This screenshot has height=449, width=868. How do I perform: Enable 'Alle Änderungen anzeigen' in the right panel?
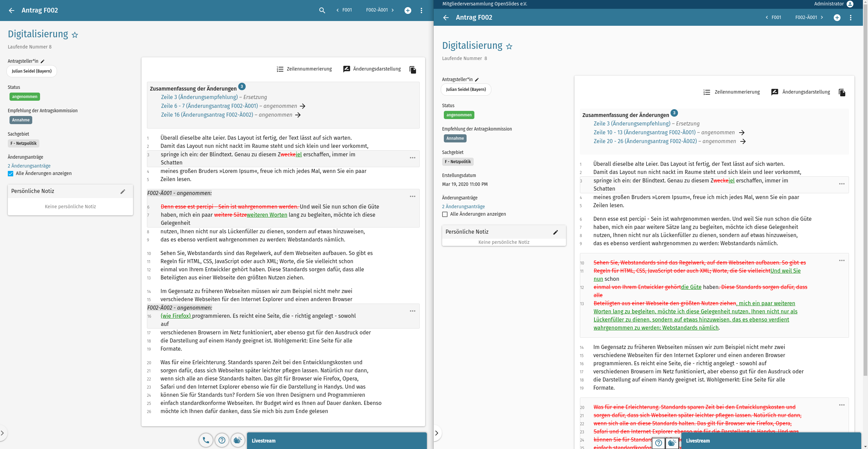444,214
